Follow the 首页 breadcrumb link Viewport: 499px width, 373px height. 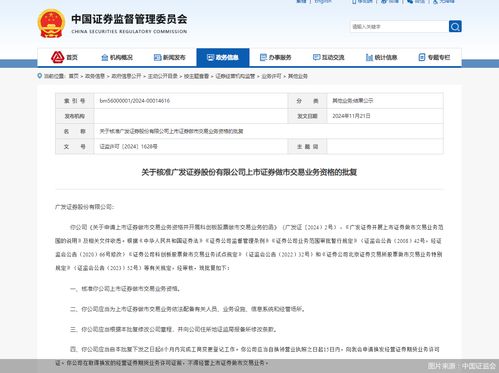[73, 76]
